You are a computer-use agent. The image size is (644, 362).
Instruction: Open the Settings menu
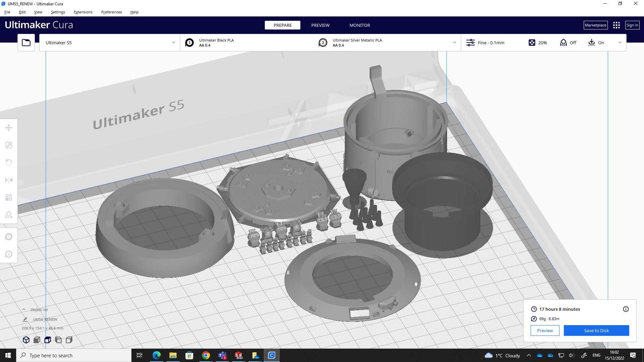(x=58, y=12)
